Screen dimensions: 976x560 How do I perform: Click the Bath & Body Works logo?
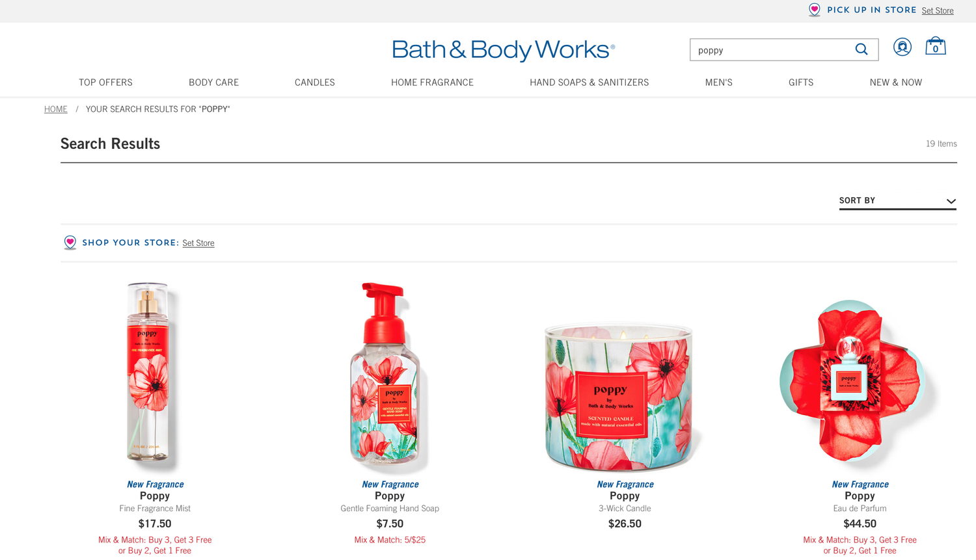pos(503,49)
